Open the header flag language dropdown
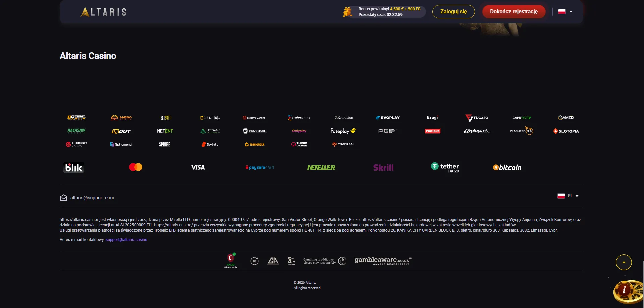This screenshot has width=644, height=308. tap(565, 12)
